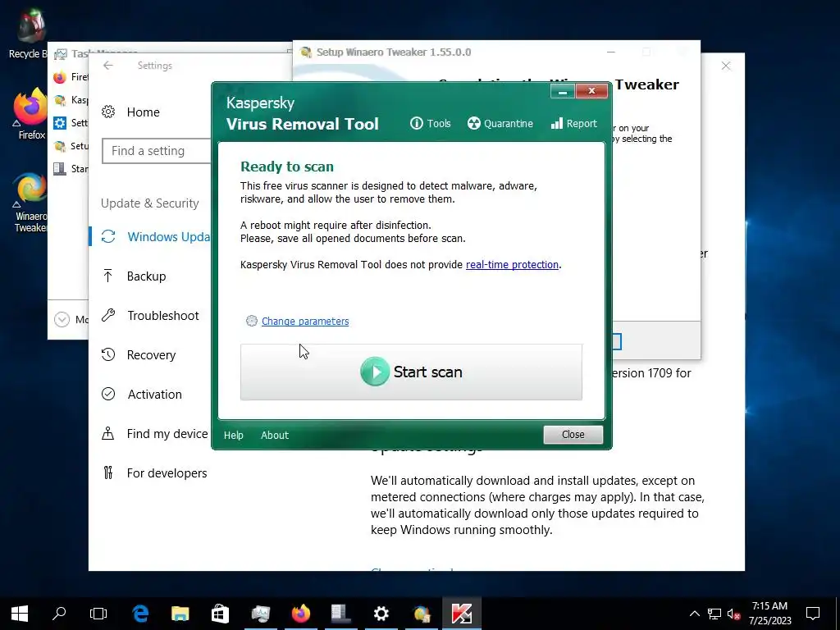Open File Explorer from taskbar
840x630 pixels.
[x=180, y=614]
